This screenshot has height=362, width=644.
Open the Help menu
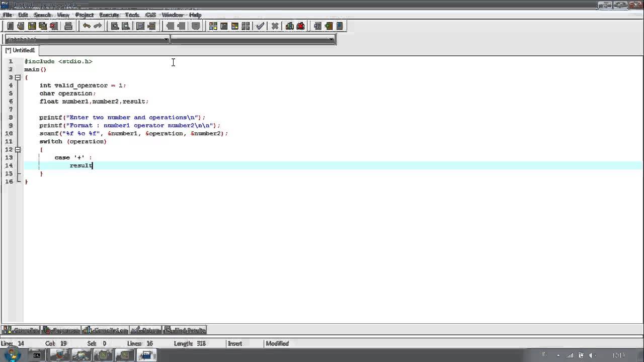[x=195, y=15]
